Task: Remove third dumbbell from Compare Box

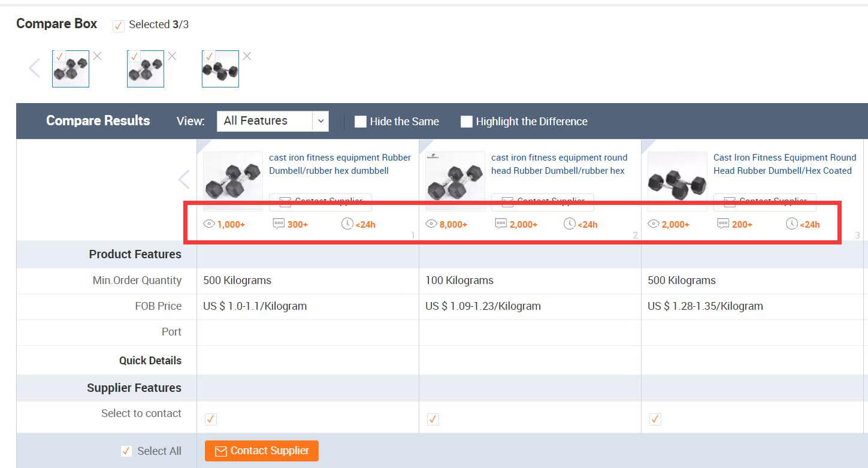Action: point(247,56)
